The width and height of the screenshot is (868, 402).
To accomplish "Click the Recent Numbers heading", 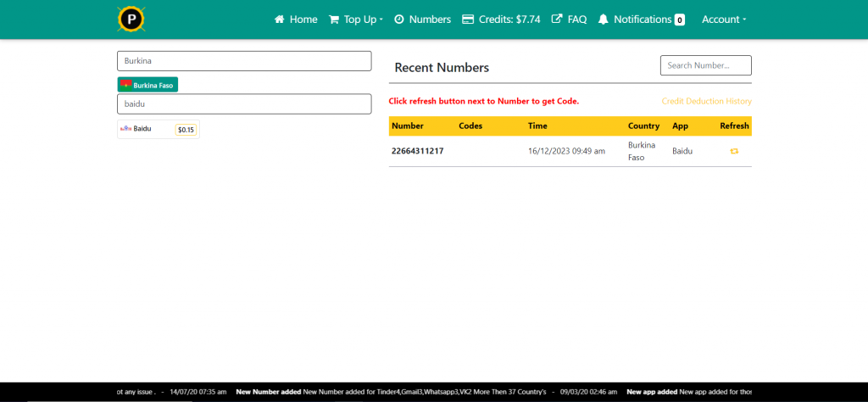I will tap(442, 68).
